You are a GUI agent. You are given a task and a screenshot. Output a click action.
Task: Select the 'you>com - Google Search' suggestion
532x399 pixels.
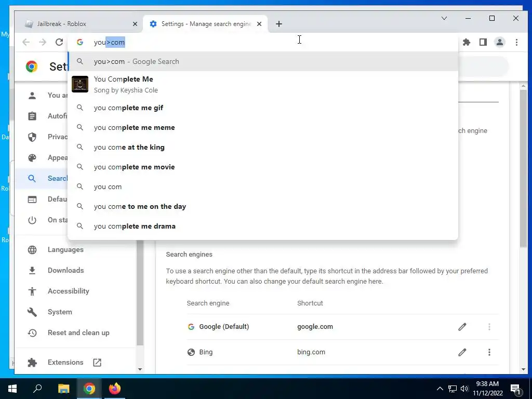[263, 61]
